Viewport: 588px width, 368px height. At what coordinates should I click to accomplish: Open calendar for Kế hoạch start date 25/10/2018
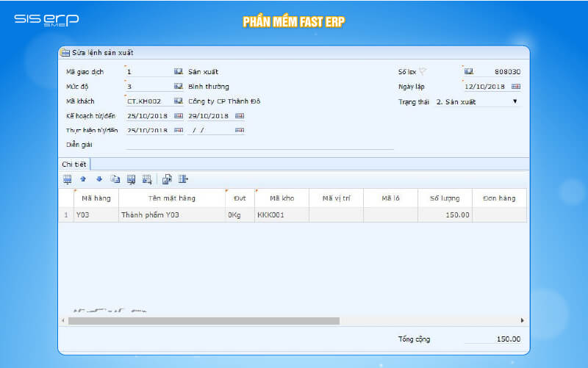(179, 116)
